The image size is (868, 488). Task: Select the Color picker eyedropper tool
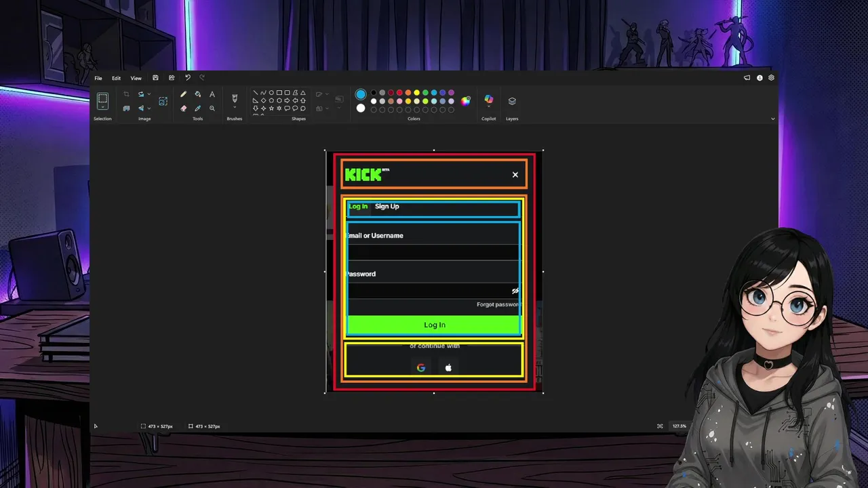pos(197,108)
